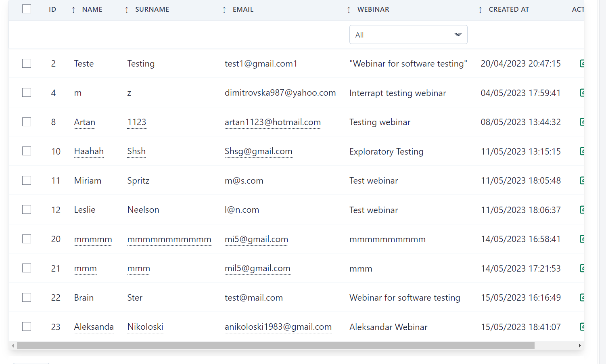The height and width of the screenshot is (364, 606).
Task: Click edit icon for Miriam Spritz entry
Action: coord(582,180)
